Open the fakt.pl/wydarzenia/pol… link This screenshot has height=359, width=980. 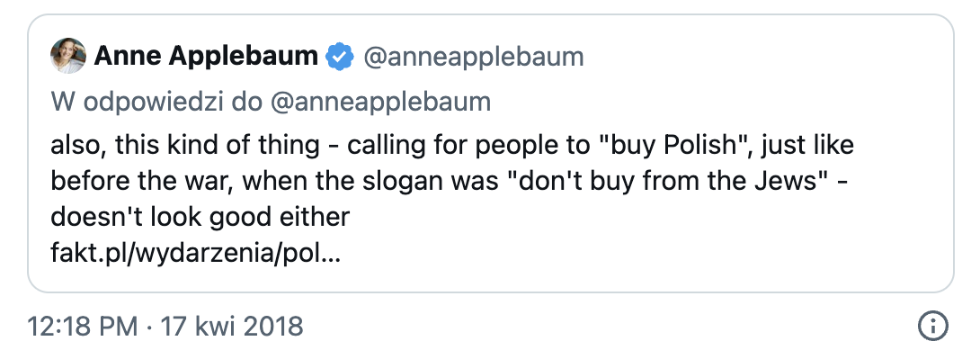tap(196, 254)
